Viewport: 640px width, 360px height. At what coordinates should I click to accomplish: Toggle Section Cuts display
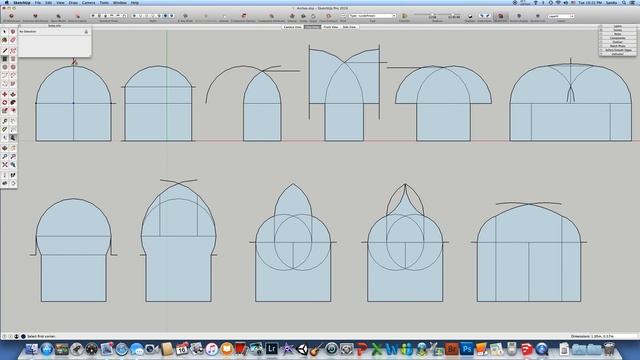tap(538, 17)
